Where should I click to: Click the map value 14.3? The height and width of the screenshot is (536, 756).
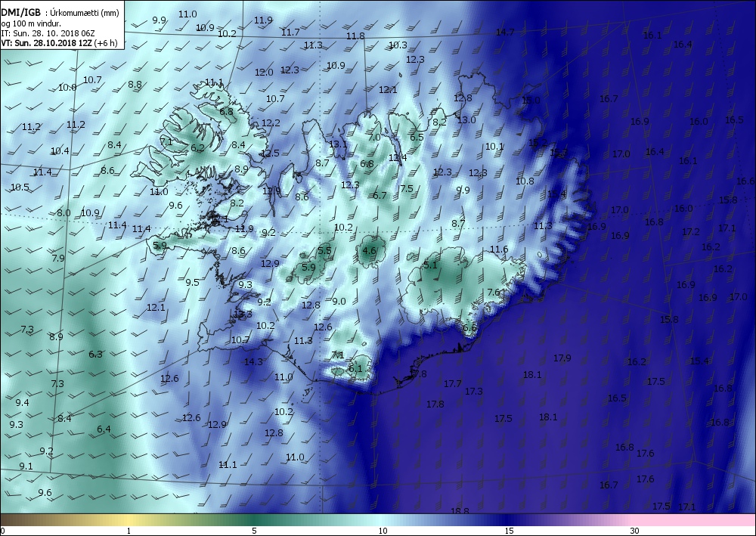click(x=253, y=361)
